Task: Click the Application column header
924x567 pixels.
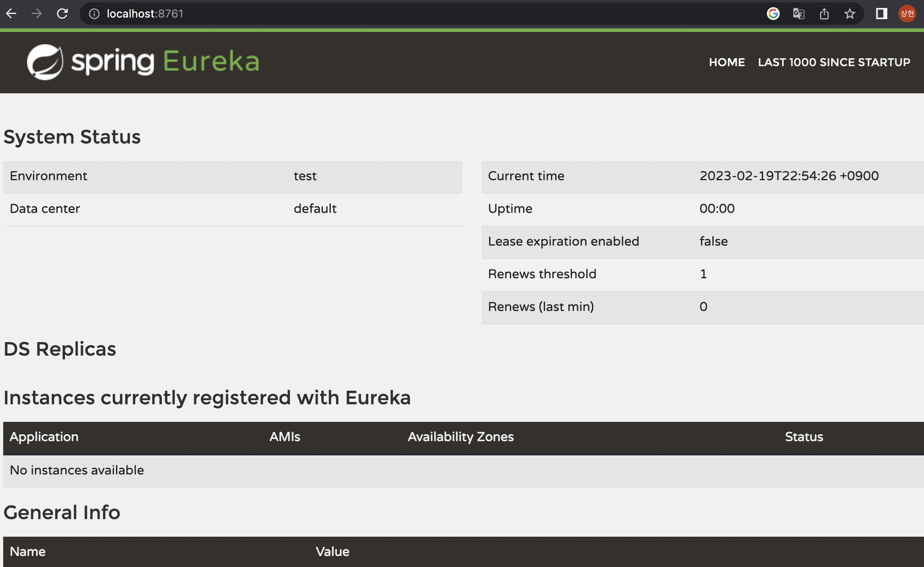Action: tap(44, 437)
